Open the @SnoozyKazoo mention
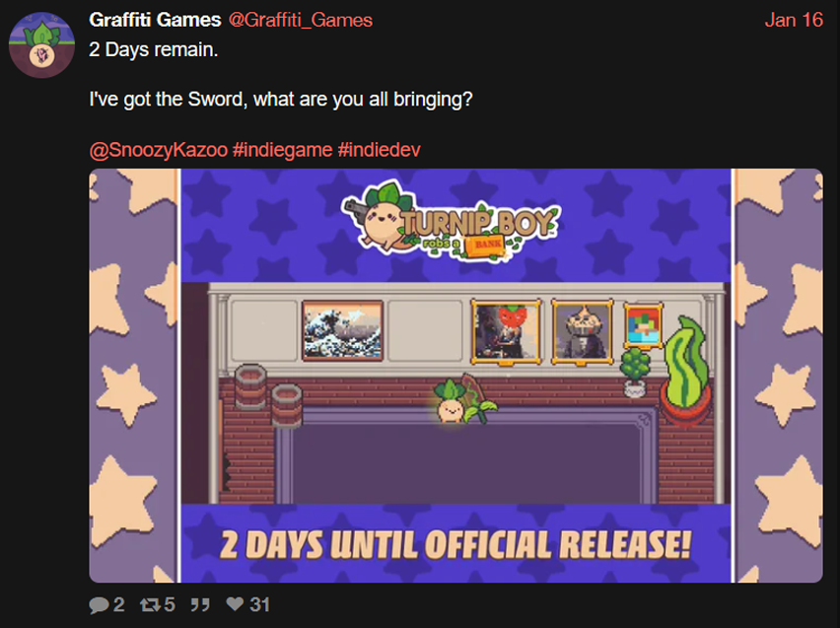840x628 pixels. tap(159, 150)
